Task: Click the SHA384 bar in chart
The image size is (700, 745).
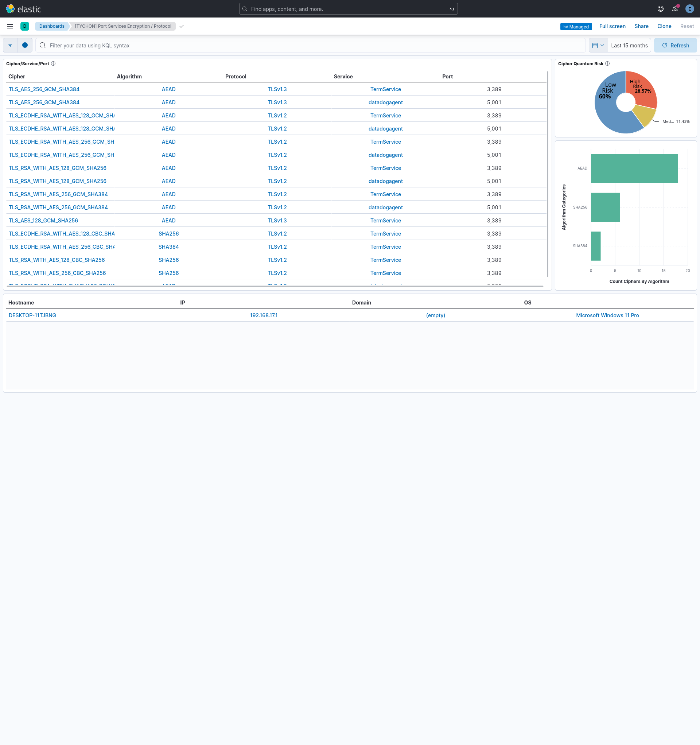Action: click(x=596, y=246)
